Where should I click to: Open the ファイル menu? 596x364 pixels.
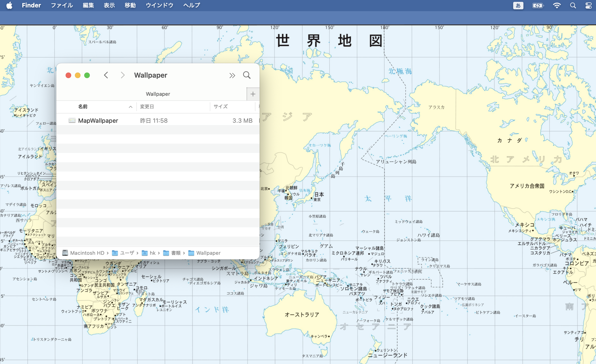click(62, 5)
